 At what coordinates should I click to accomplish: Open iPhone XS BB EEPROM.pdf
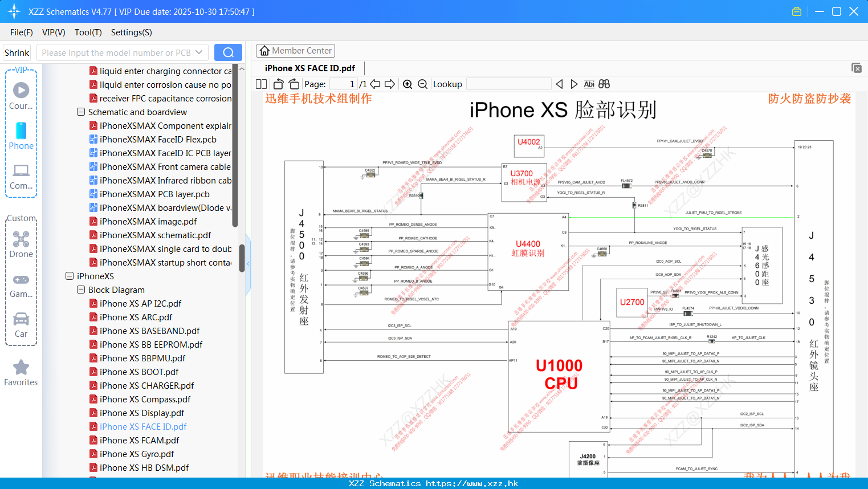(x=146, y=344)
